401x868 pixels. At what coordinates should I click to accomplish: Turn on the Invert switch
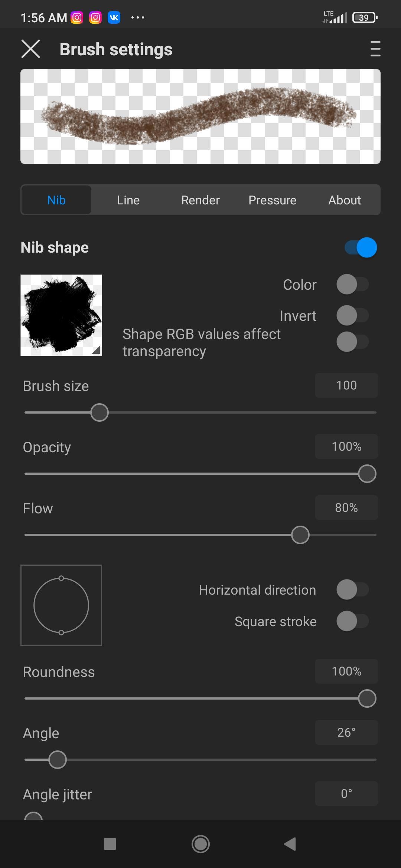(352, 316)
